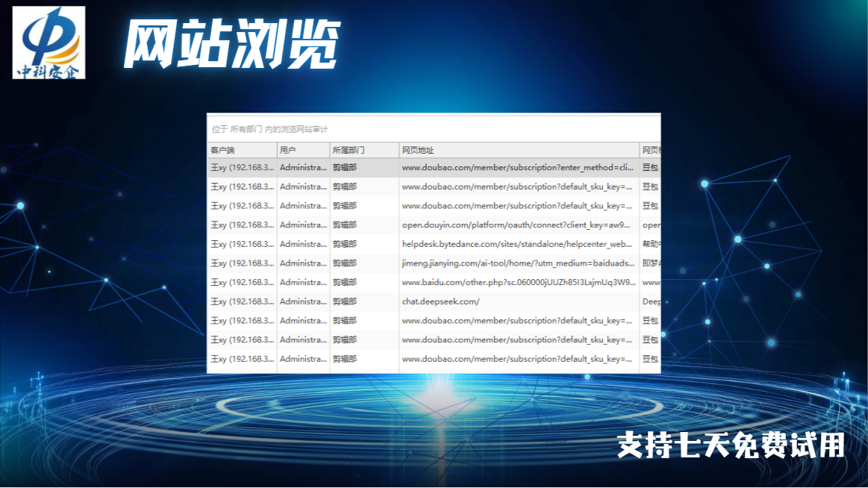The height and width of the screenshot is (488, 868).
Task: Select the jimeng.jianying.com/ai-tool URL cell
Action: pyautogui.click(x=518, y=263)
